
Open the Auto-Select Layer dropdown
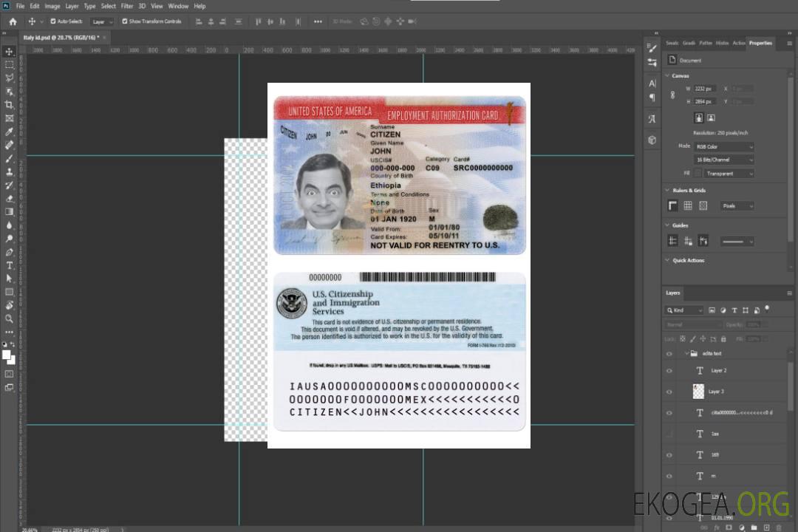tap(102, 21)
